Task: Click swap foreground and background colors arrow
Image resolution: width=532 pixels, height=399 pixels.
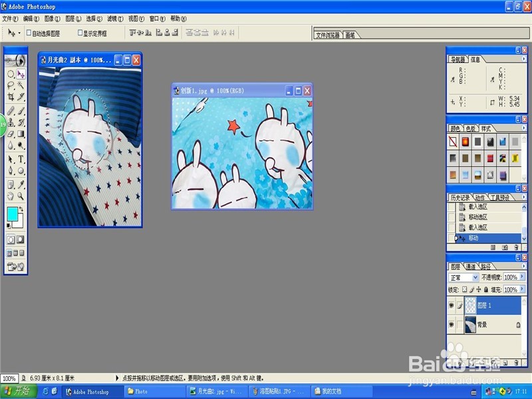Action: (x=21, y=209)
